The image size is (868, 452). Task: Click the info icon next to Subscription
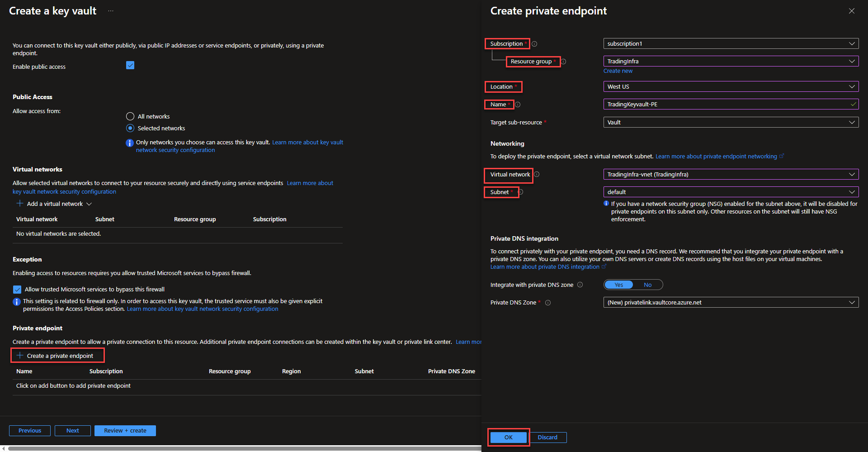534,44
